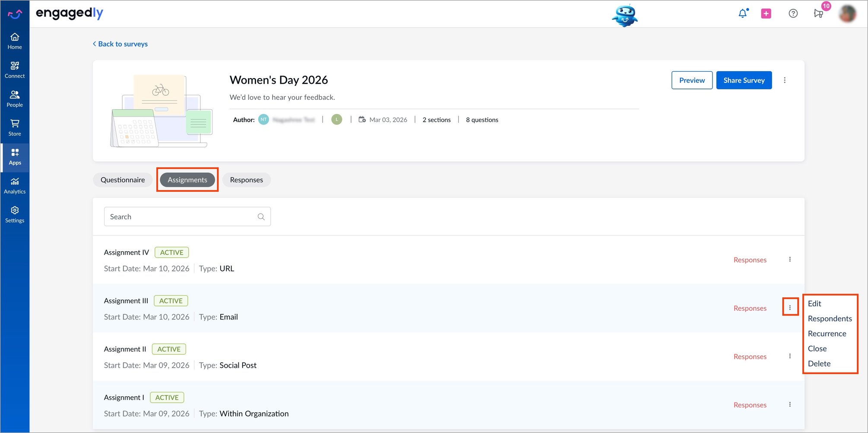Click the survey illustration thumbnail
The width and height of the screenshot is (868, 433).
coord(162,111)
